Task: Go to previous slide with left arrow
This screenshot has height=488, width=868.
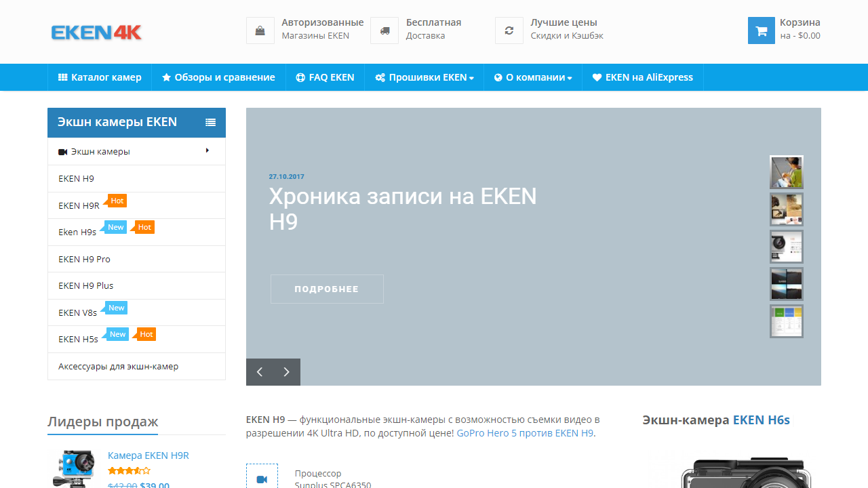Action: click(260, 372)
